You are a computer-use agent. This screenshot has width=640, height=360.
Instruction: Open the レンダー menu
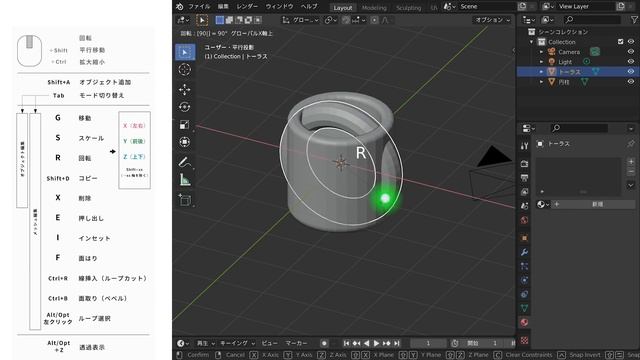[x=247, y=7]
